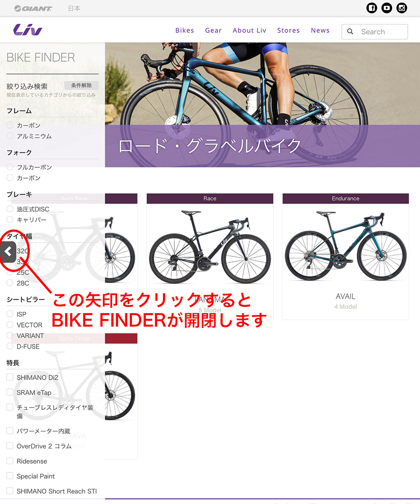Enable the Ridesense checkbox
420x504 pixels.
(x=10, y=461)
